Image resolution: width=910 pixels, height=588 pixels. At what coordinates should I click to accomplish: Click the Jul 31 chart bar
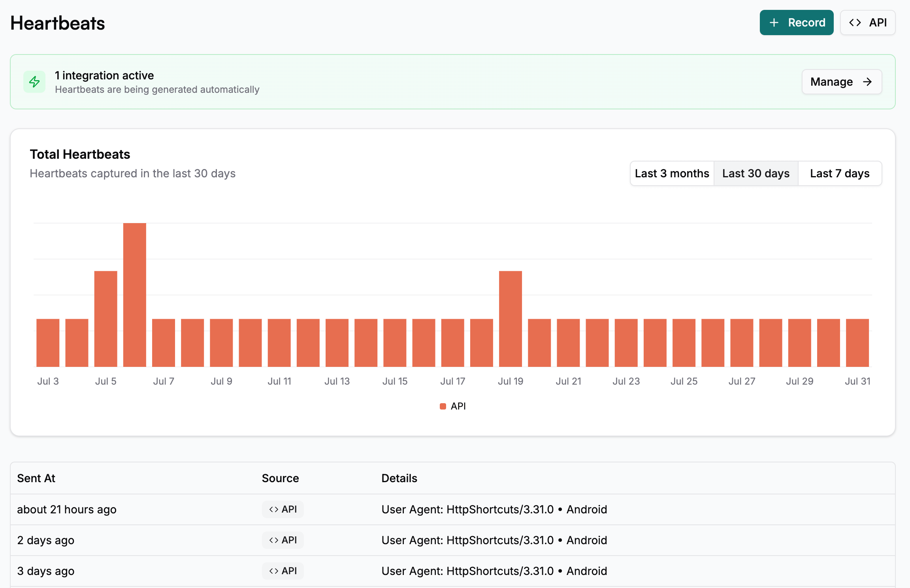point(857,343)
